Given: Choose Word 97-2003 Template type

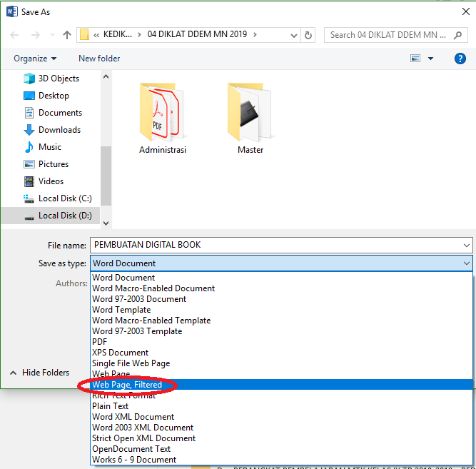Looking at the screenshot, I should pos(281,331).
